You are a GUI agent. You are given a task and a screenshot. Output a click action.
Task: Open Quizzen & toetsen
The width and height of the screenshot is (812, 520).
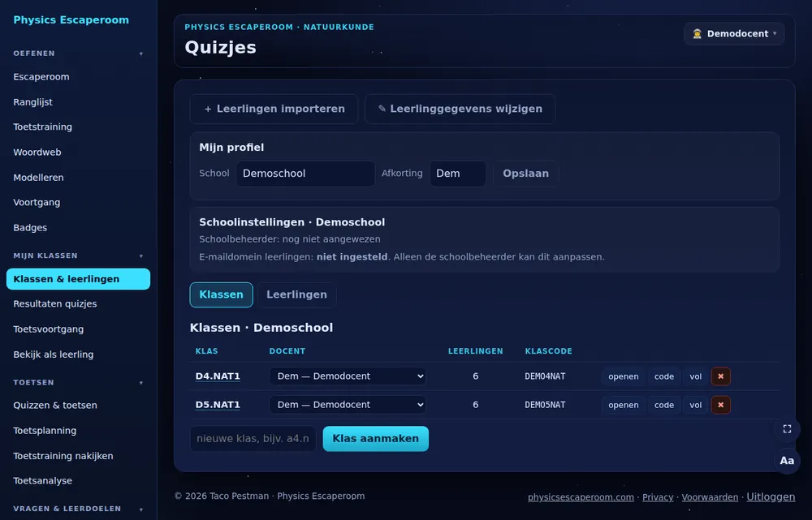tap(78, 405)
